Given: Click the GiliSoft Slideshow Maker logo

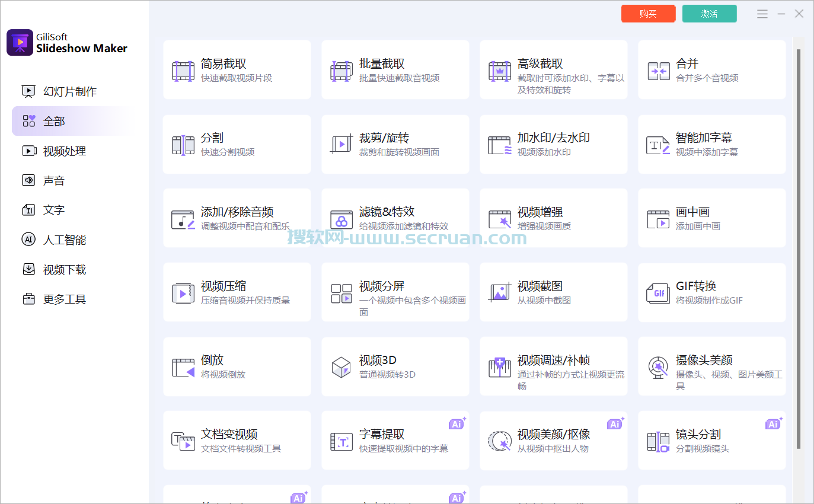Looking at the screenshot, I should [x=20, y=43].
